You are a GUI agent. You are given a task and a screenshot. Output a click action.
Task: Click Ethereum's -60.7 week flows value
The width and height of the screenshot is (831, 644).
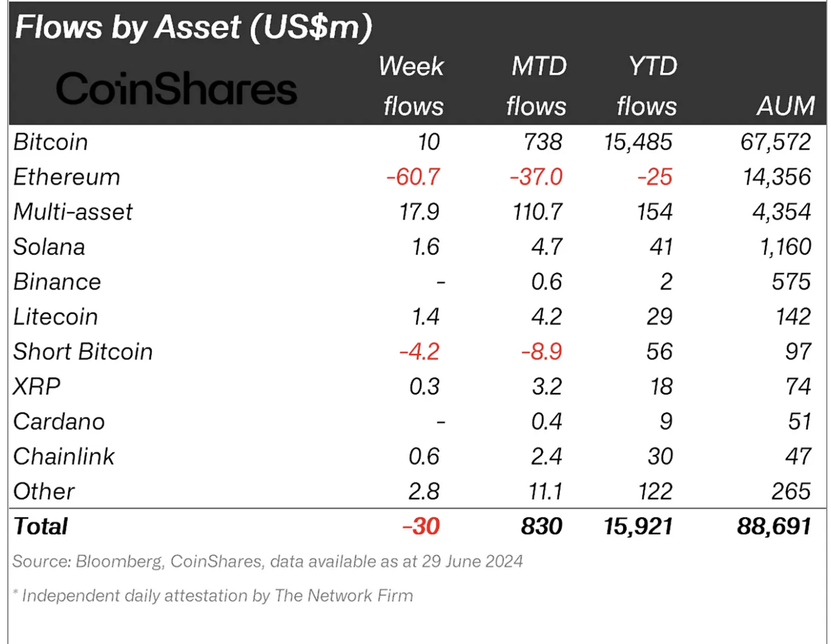coord(413,177)
